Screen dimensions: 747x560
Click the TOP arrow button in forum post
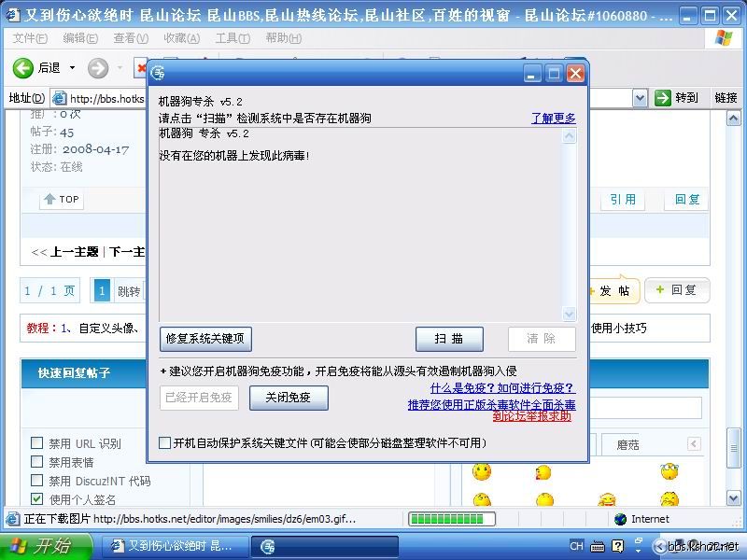(62, 199)
